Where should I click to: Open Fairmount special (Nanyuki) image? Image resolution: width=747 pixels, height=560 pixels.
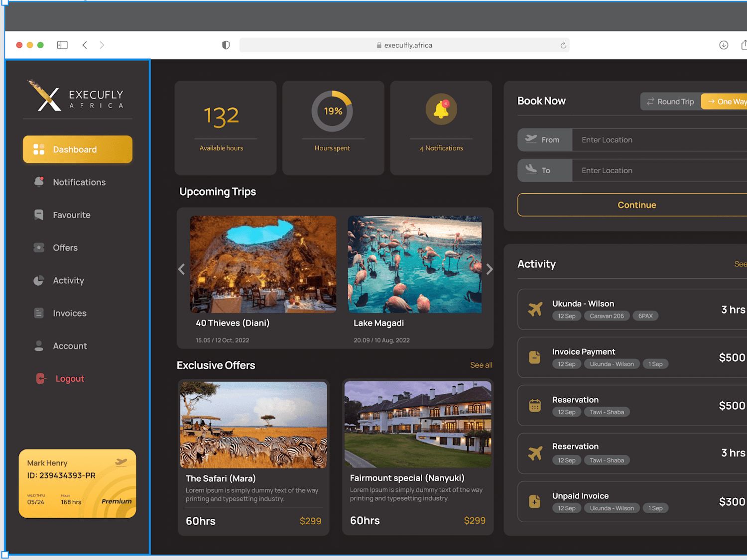[418, 425]
